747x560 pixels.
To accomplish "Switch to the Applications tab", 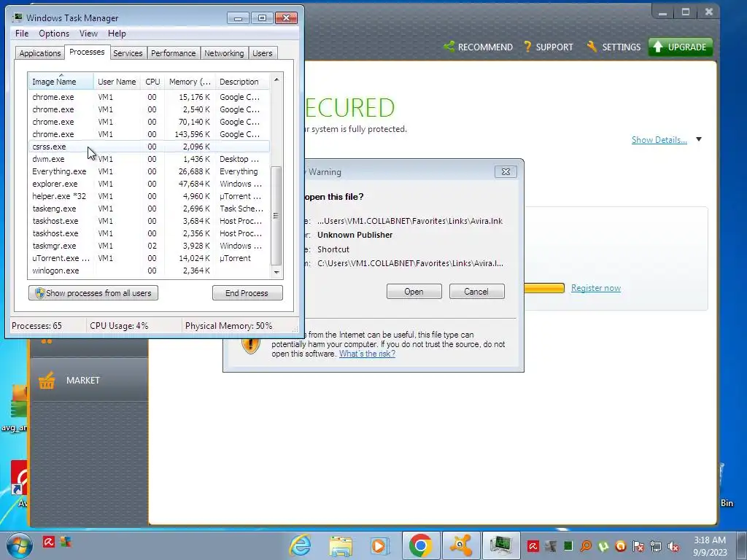I will 40,53.
